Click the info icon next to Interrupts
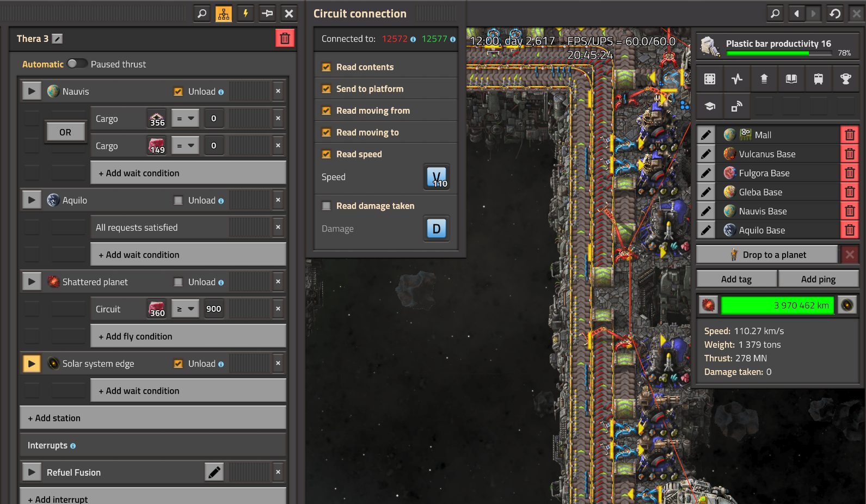The height and width of the screenshot is (504, 866). click(x=73, y=446)
